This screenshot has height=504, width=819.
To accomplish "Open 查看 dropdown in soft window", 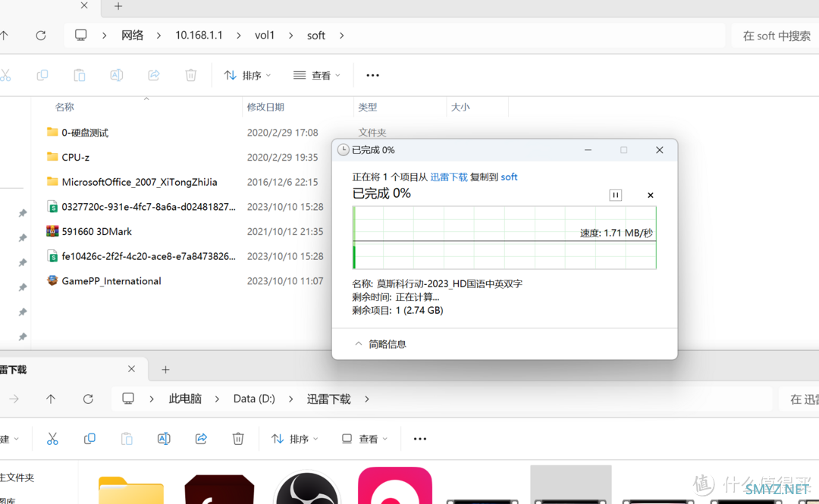I will point(317,75).
